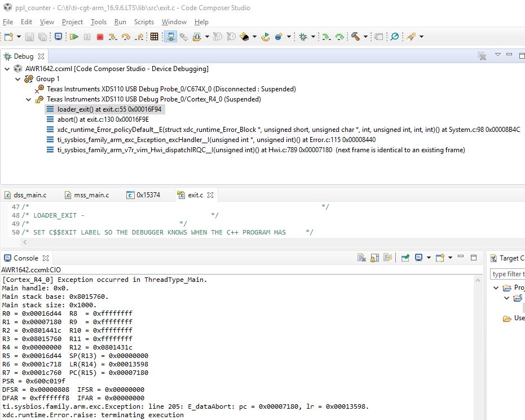Open the console monitor icon in main toolbar
The width and height of the screenshot is (525, 420).
pyautogui.click(x=58, y=37)
